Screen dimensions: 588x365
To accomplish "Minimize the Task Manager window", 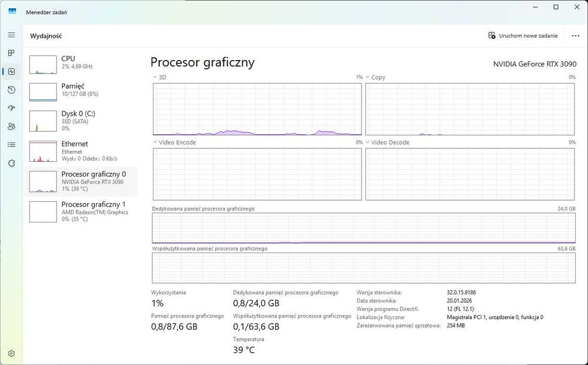I will [535, 6].
